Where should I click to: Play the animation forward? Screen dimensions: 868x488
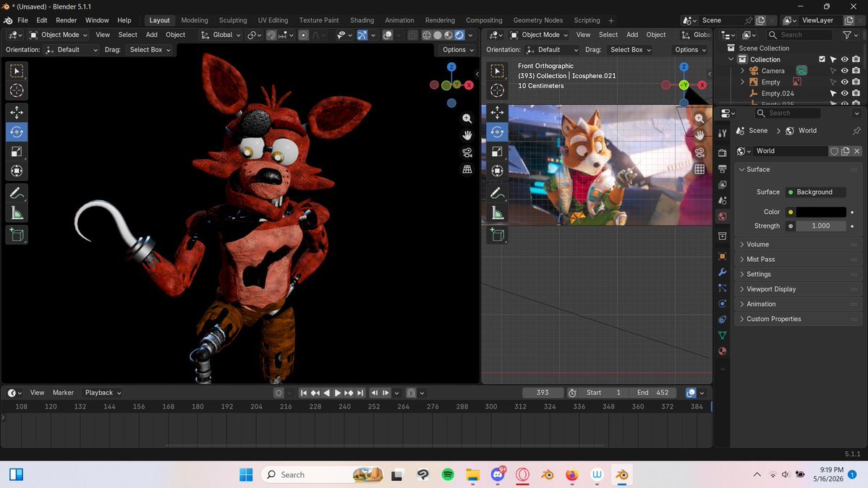pos(337,393)
